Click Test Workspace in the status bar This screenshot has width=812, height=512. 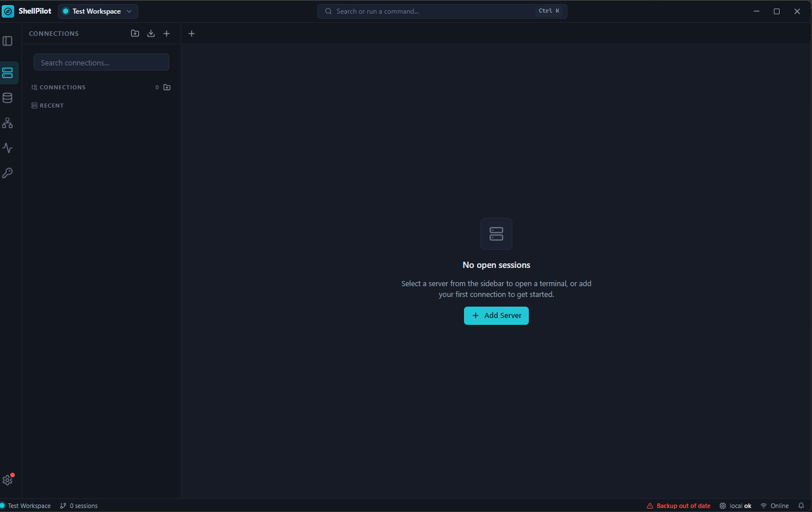26,506
